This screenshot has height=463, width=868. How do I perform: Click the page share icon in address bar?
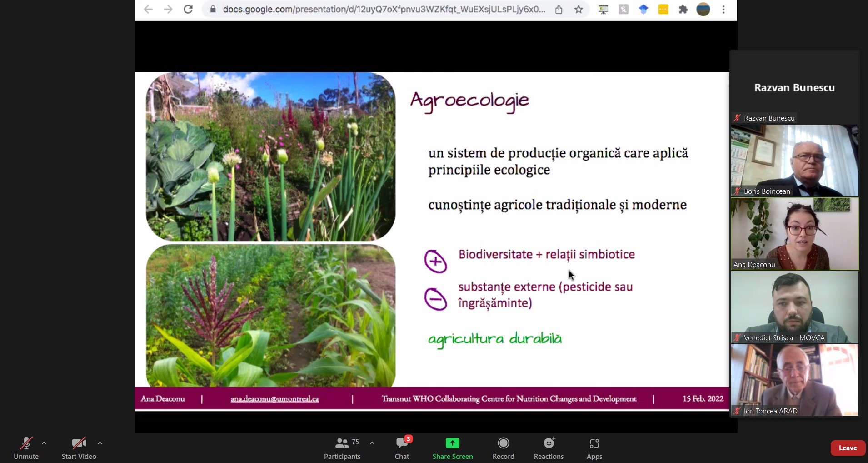point(559,9)
